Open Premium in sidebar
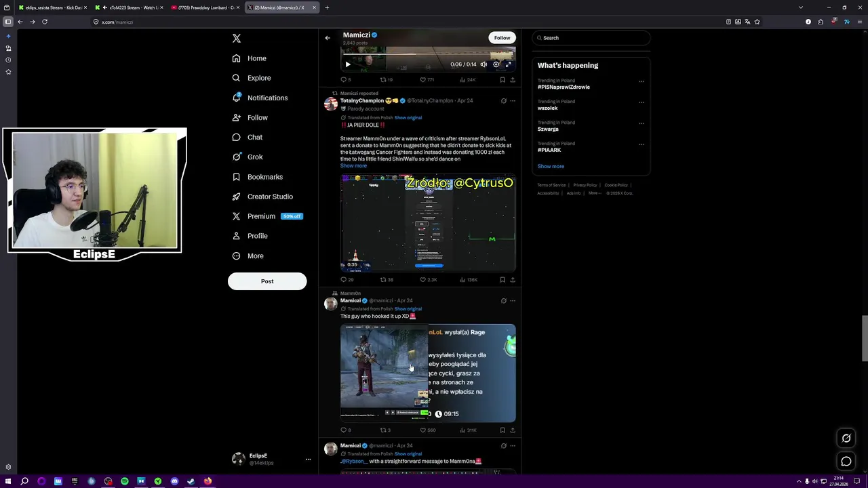This screenshot has width=868, height=488. coord(267,216)
